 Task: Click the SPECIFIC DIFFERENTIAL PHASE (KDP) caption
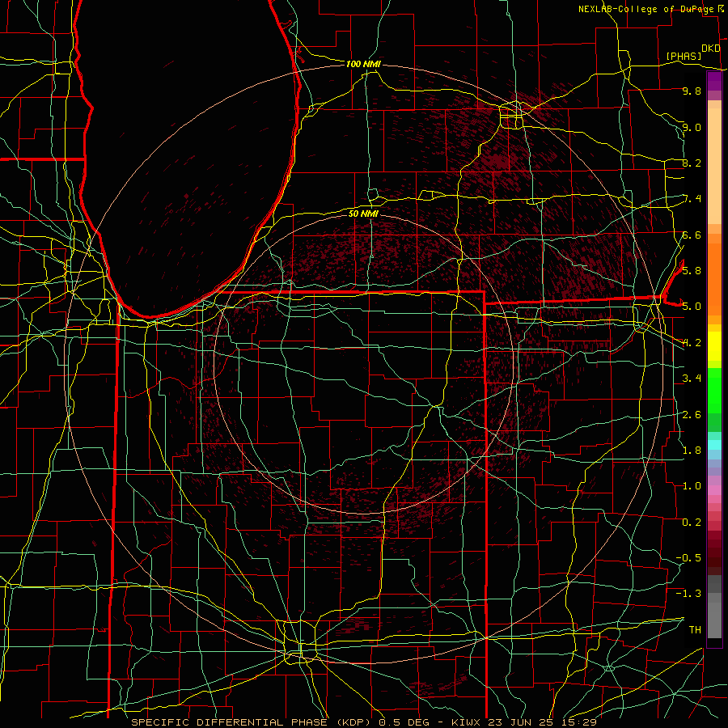point(252,722)
